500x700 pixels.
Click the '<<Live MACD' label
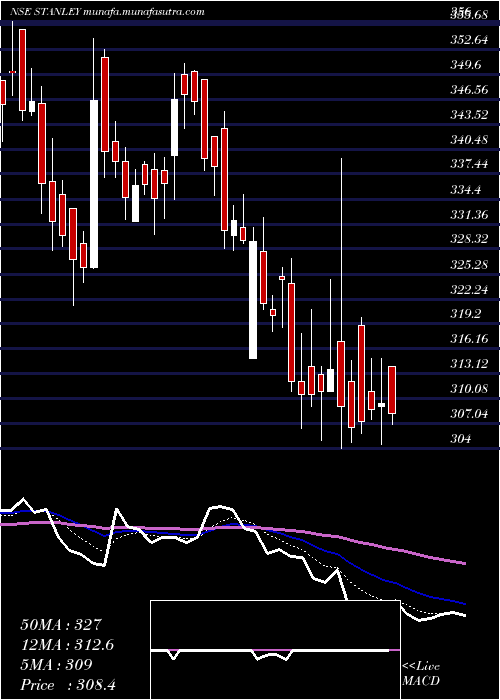[421, 674]
